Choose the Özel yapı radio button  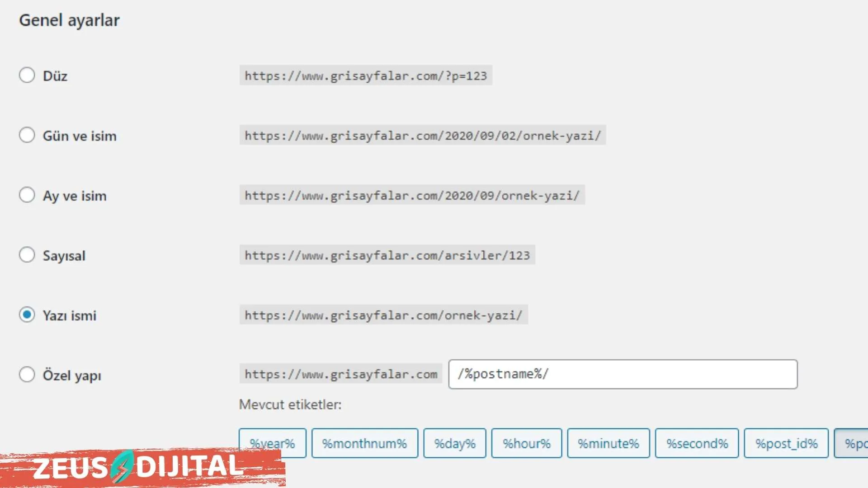point(27,375)
